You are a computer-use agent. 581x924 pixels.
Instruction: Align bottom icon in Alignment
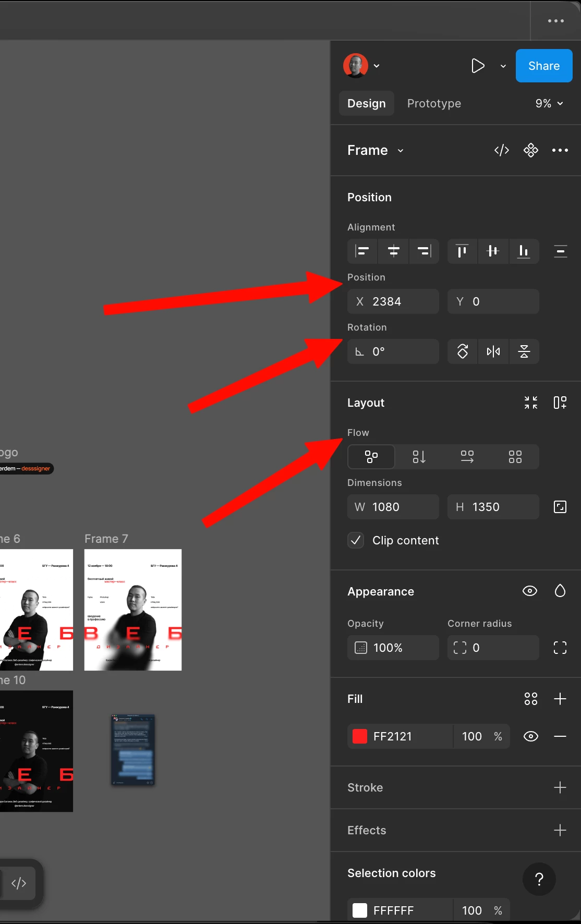[524, 251]
